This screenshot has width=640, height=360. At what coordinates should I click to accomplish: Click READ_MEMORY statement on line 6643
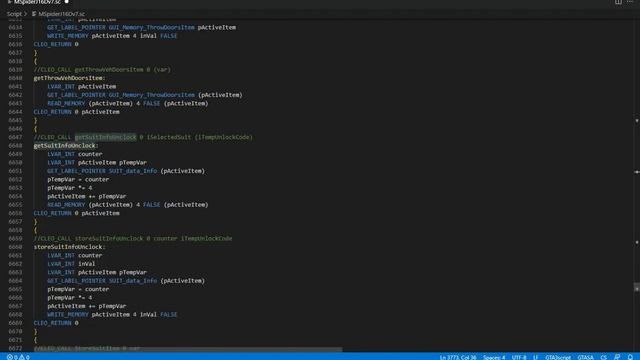click(x=128, y=103)
